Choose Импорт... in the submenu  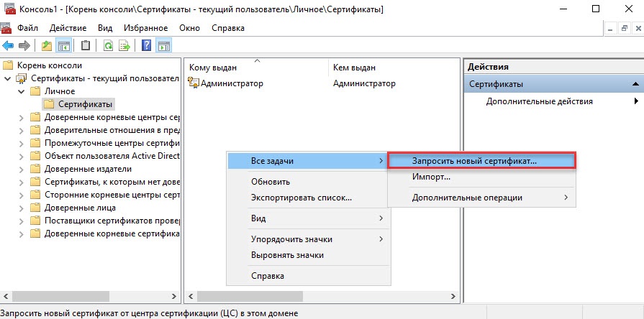(x=482, y=177)
